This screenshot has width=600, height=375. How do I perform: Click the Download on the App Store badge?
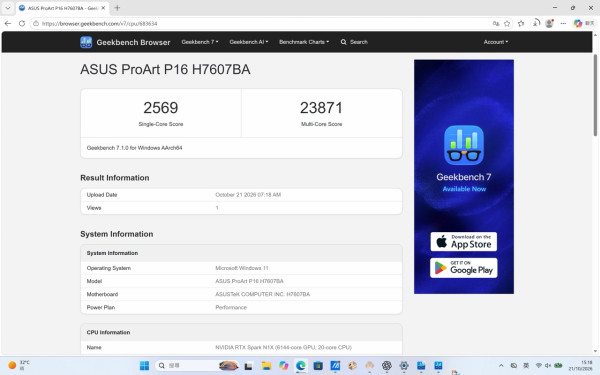coord(463,241)
